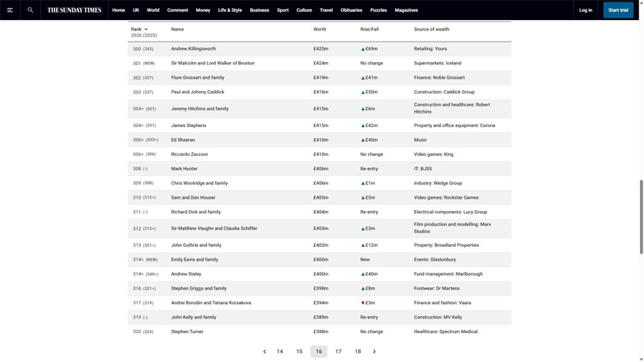Image resolution: width=644 pixels, height=362 pixels.
Task: Select current page 16
Action: click(319, 352)
